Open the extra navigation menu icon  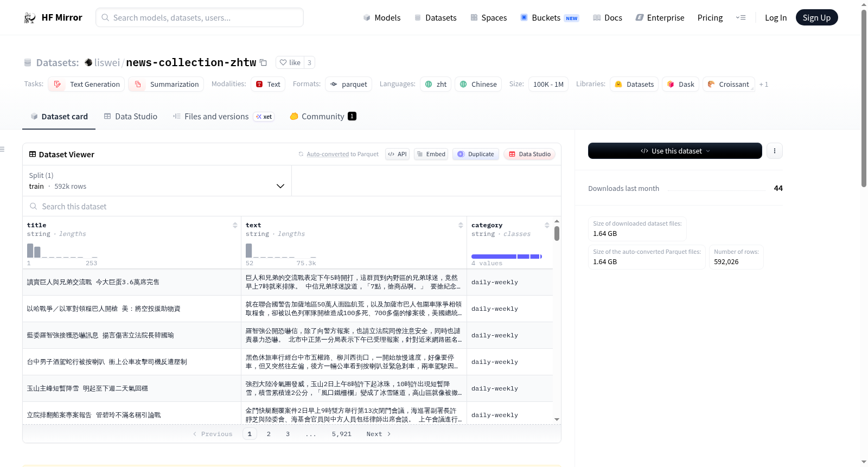[x=741, y=17]
